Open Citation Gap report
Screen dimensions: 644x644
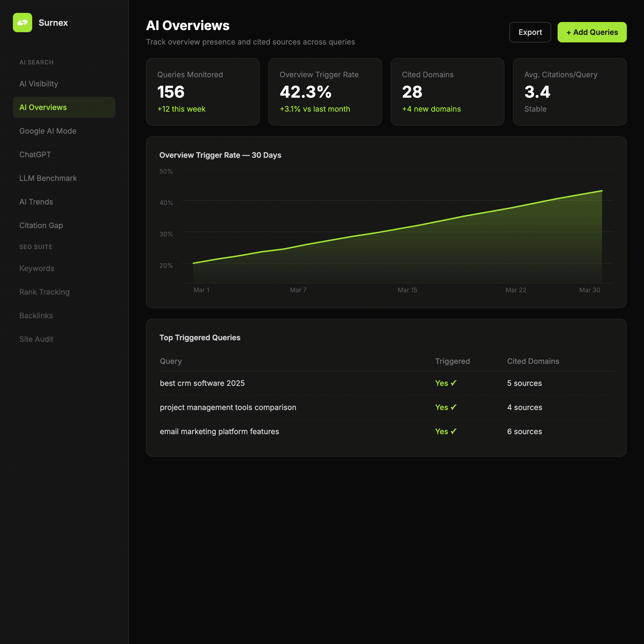(x=41, y=225)
